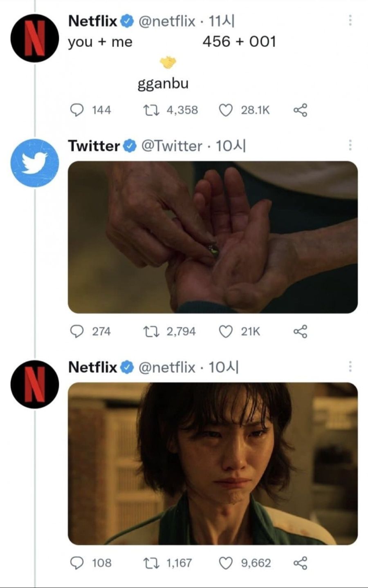Share the Netflix gganbu tweet

pos(301,110)
